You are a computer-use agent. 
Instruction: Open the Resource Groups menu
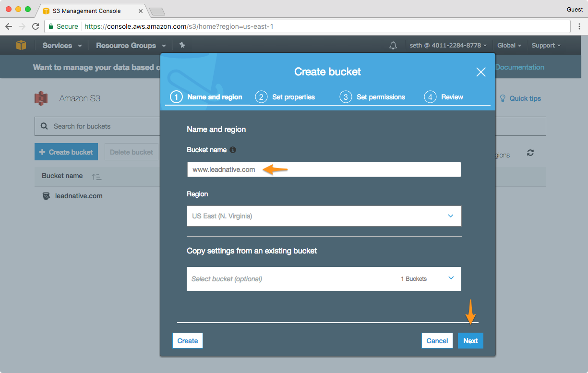(131, 46)
